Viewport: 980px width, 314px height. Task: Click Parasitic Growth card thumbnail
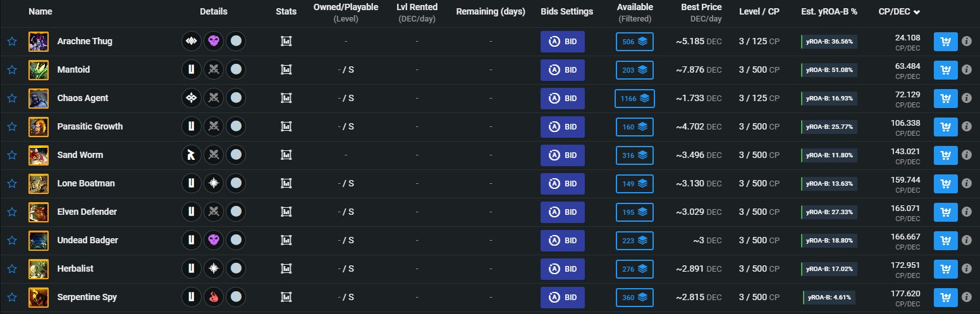click(x=39, y=127)
